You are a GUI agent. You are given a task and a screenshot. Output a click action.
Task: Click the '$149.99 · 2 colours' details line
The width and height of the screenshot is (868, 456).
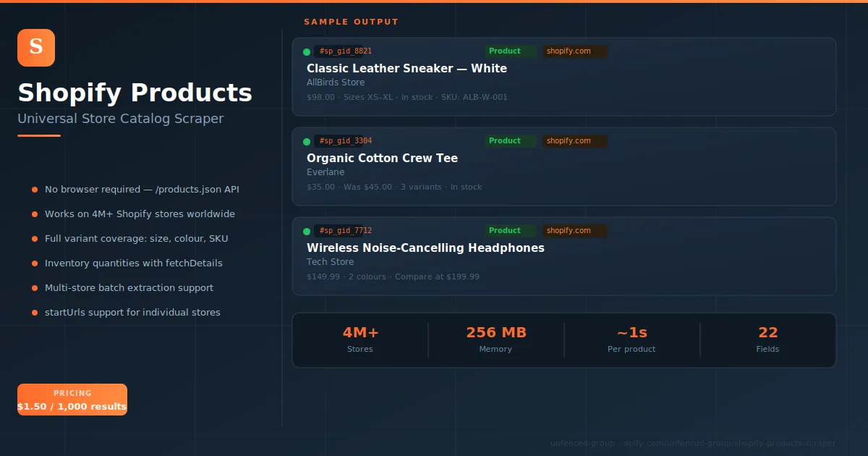(x=393, y=277)
